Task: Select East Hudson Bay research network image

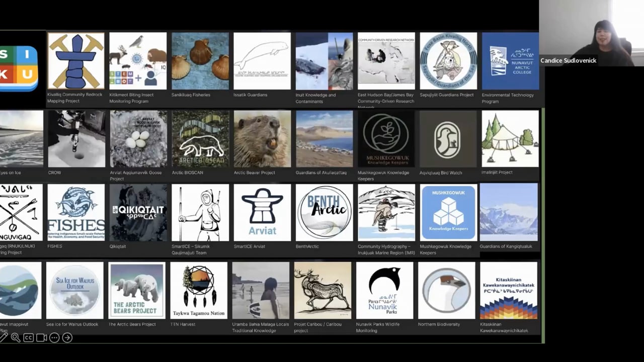Action: click(386, 61)
